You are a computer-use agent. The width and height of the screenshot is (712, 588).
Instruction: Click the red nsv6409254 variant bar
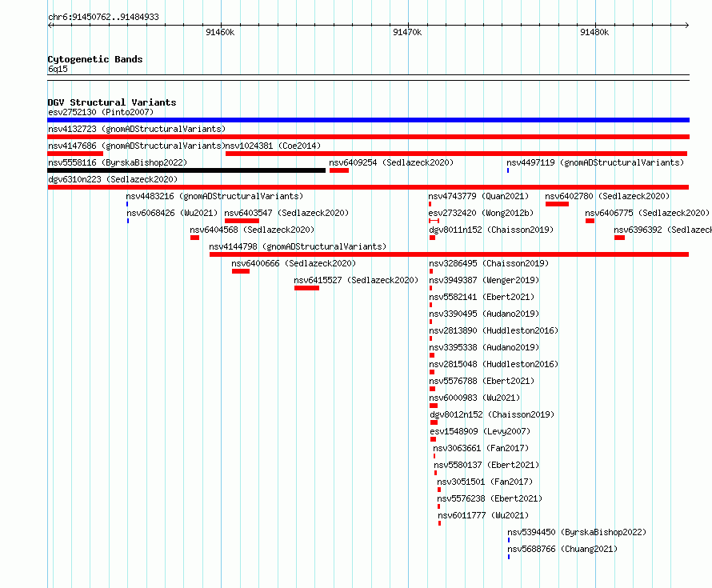(339, 170)
